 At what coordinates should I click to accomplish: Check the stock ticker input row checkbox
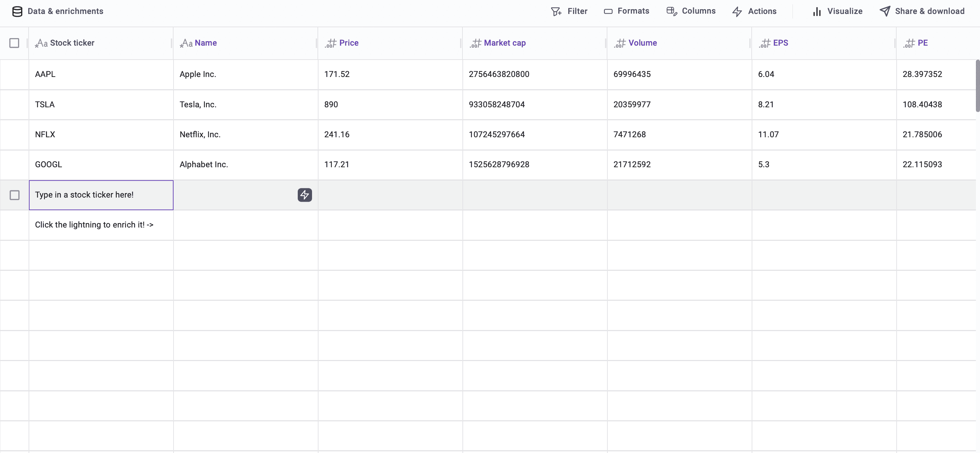click(x=14, y=195)
